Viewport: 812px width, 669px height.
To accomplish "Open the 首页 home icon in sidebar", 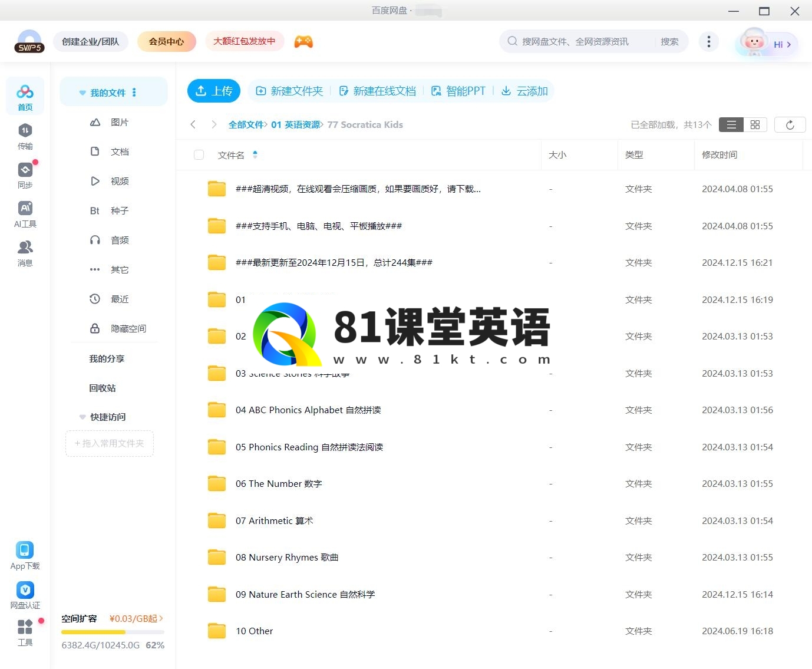I will [x=25, y=97].
